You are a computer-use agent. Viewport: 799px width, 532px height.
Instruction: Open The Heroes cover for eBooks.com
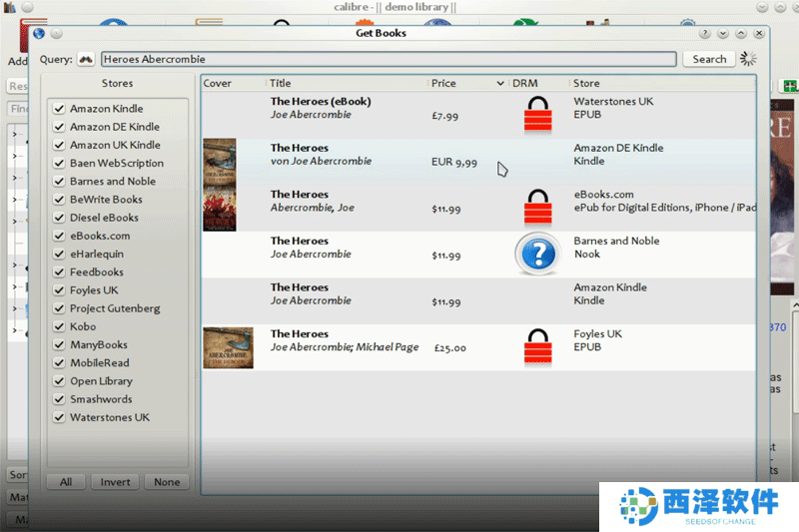[219, 208]
